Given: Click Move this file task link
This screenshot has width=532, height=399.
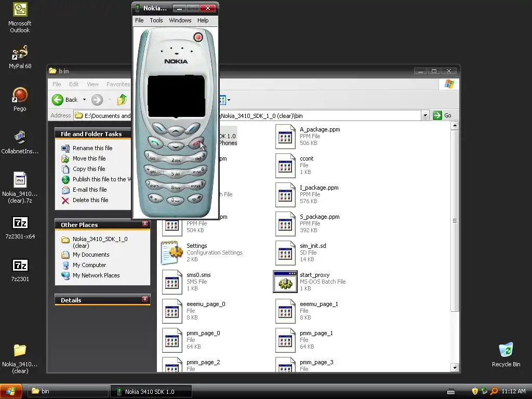Looking at the screenshot, I should coord(89,158).
